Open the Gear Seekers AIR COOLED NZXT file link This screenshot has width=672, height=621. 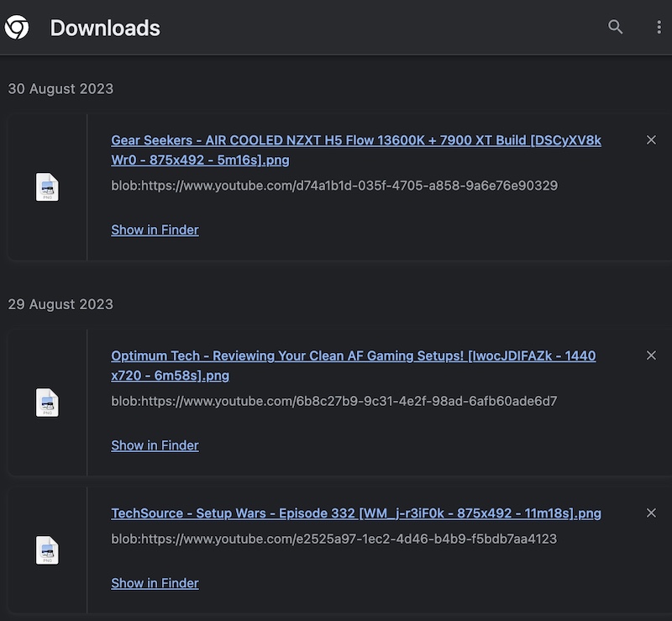(x=355, y=150)
